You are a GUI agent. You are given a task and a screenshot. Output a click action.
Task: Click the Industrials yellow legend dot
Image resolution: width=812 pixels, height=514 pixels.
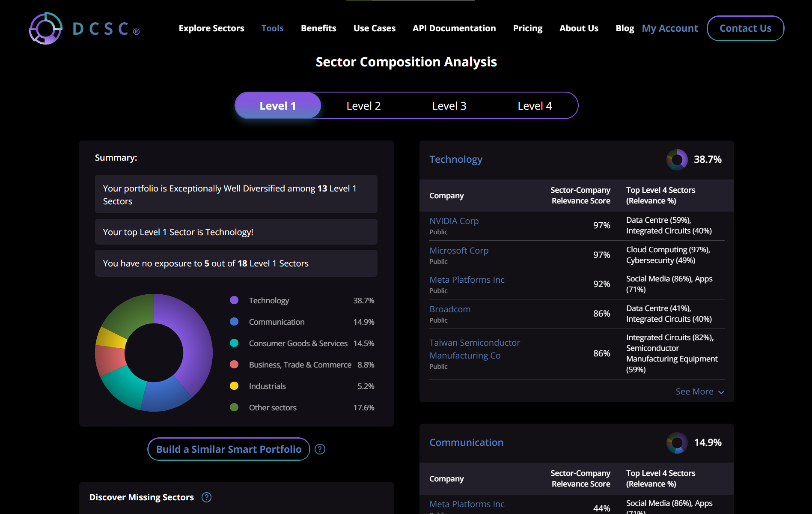[x=234, y=386]
